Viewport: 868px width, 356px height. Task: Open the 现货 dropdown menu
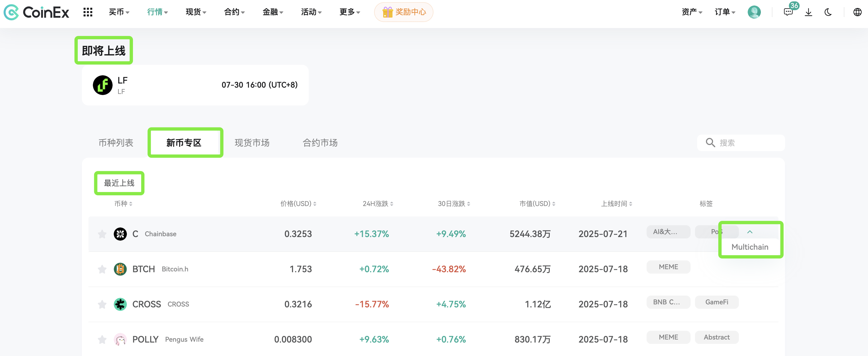196,12
